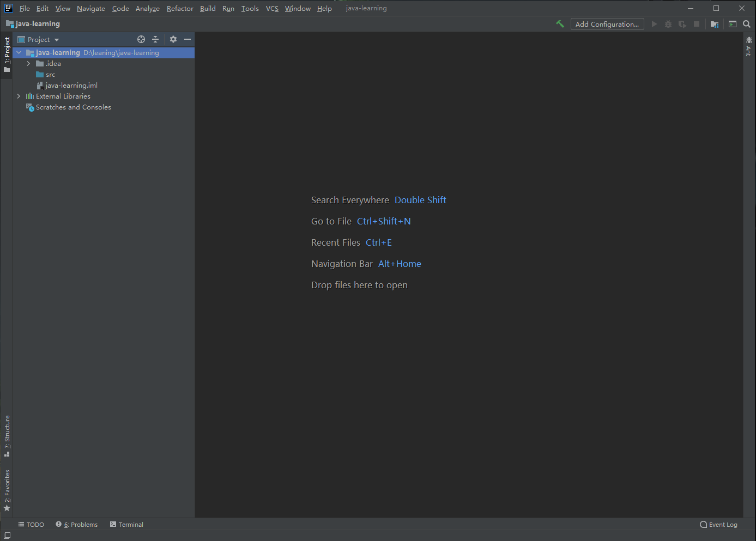Open the Event Log
756x541 pixels.
tap(718, 525)
